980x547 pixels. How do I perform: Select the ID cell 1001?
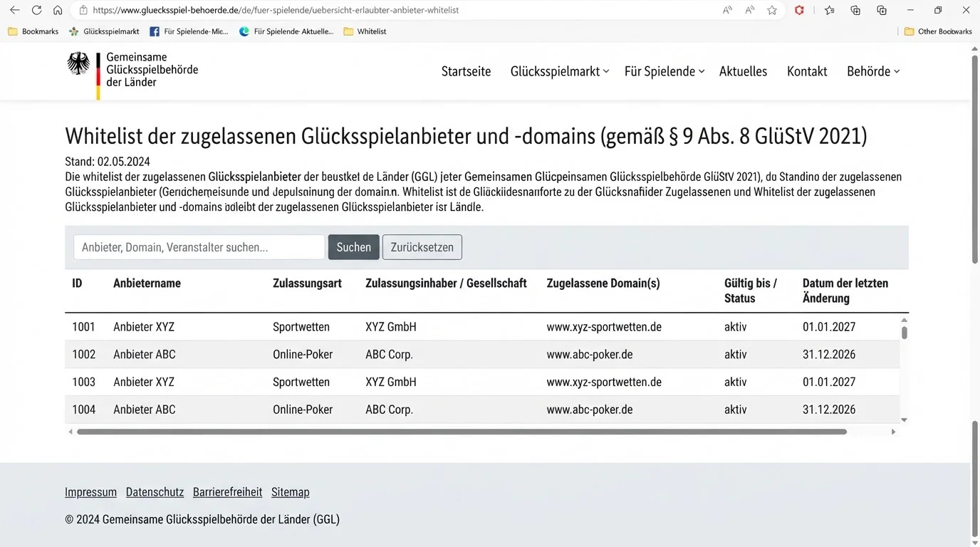click(x=83, y=327)
